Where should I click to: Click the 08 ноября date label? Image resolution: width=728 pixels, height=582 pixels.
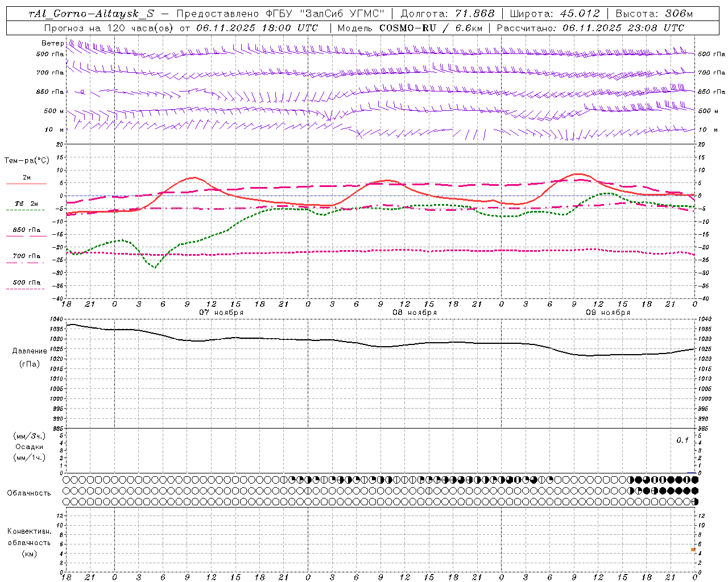415,313
